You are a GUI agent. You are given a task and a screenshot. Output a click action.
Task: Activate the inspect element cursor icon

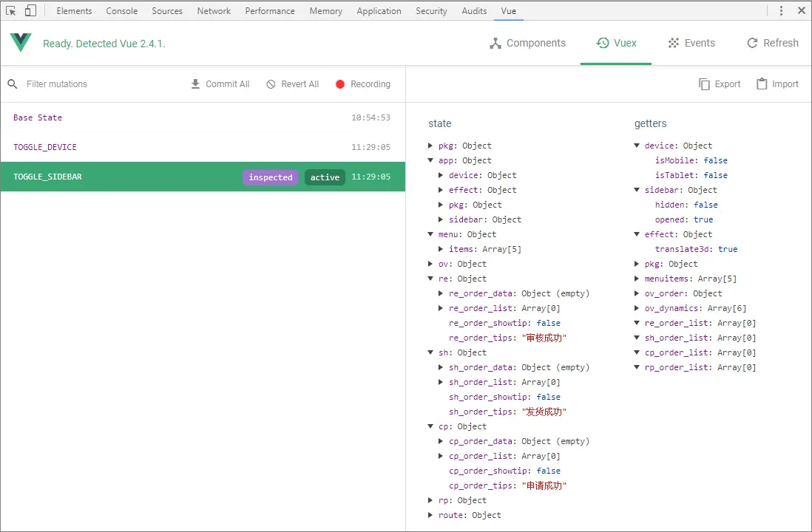10,11
